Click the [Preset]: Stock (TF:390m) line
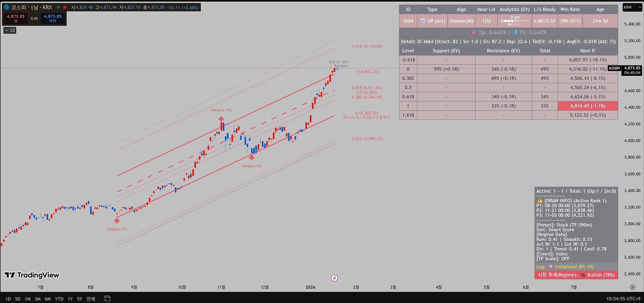Viewport: 644px width, 303px height. [x=564, y=225]
